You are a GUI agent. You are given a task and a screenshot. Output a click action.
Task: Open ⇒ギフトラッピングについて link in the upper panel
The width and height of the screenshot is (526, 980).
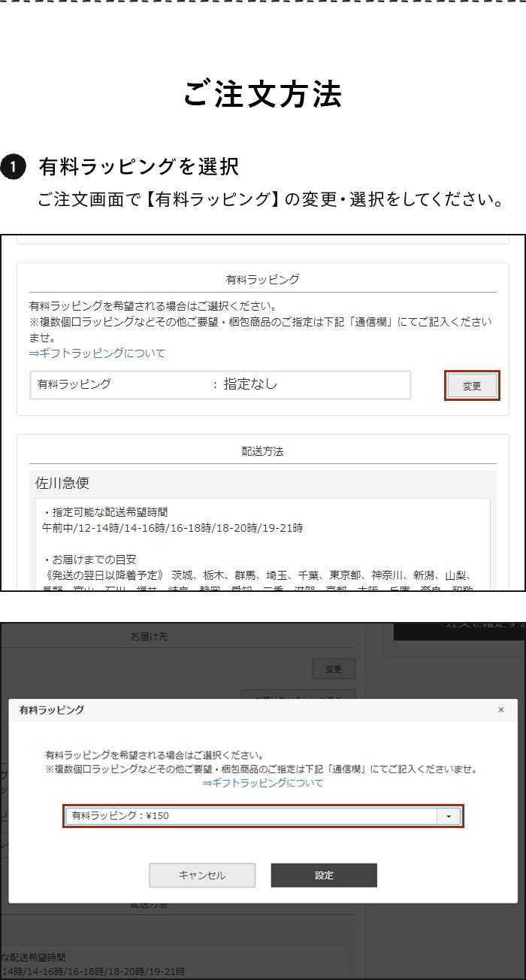[97, 353]
